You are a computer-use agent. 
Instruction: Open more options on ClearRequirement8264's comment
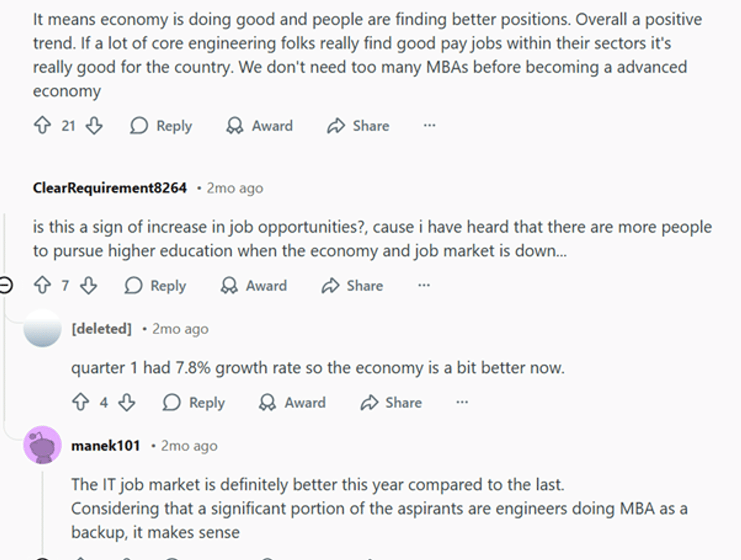(x=424, y=285)
